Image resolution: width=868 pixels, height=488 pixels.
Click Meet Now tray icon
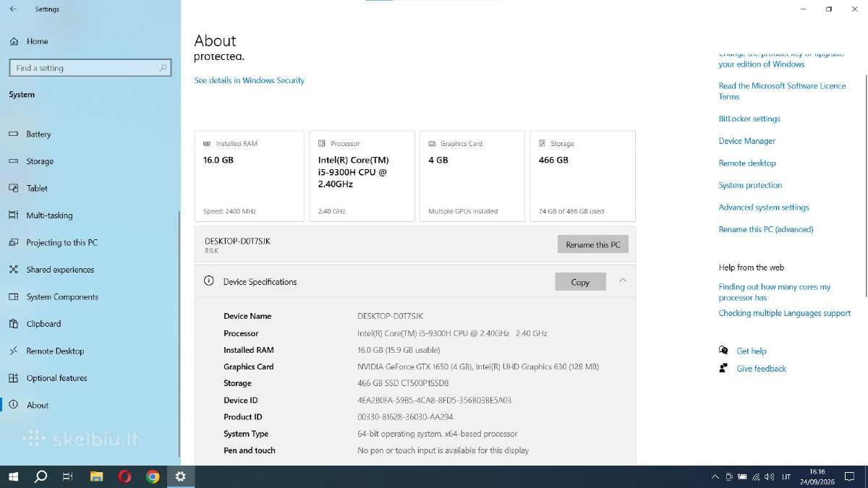729,476
